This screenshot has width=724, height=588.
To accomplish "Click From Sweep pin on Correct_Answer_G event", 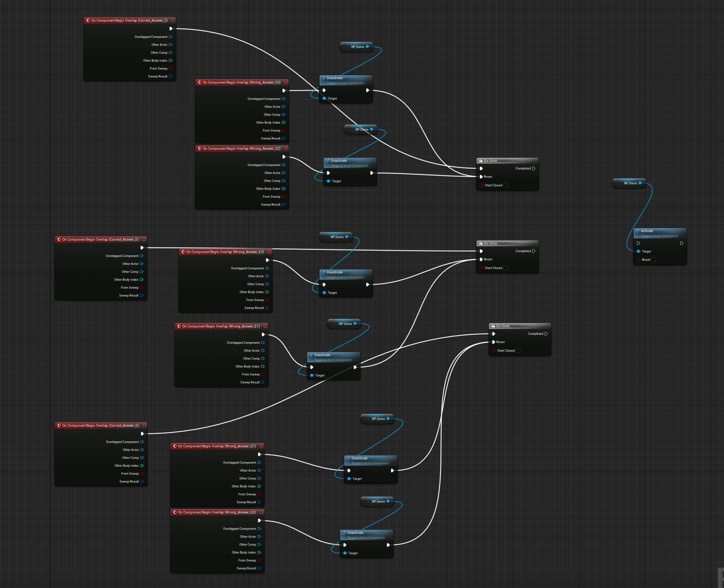I will click(x=142, y=474).
